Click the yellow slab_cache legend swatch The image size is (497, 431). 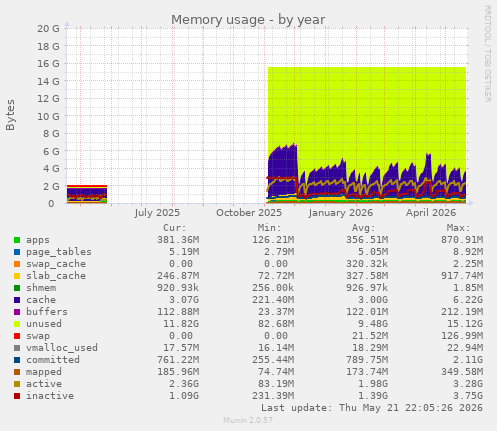point(17,276)
